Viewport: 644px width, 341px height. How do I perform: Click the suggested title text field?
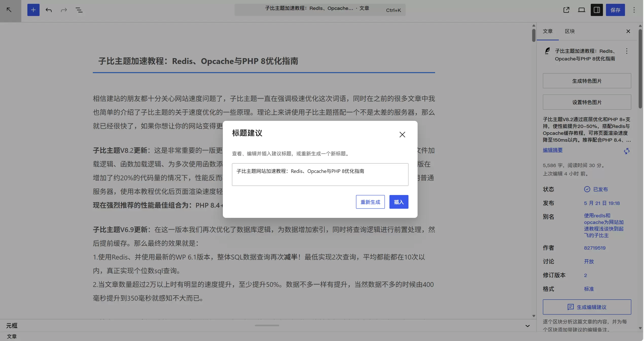[320, 174]
